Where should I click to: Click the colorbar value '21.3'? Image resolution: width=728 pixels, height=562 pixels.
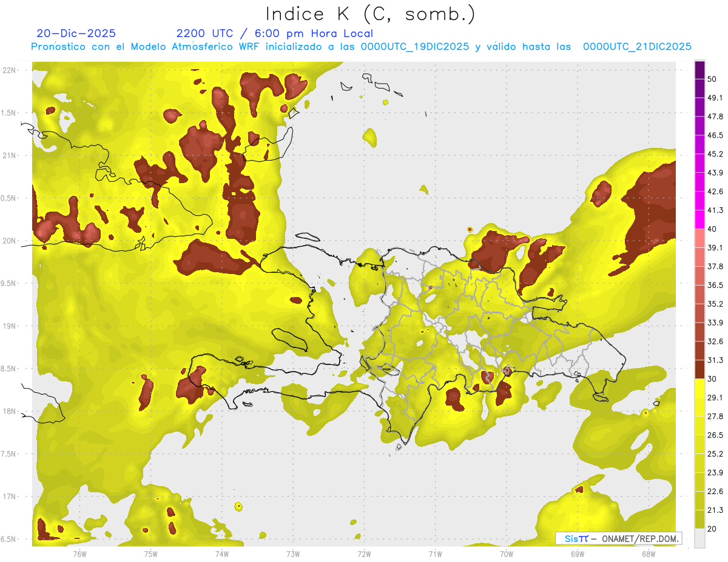coord(715,510)
